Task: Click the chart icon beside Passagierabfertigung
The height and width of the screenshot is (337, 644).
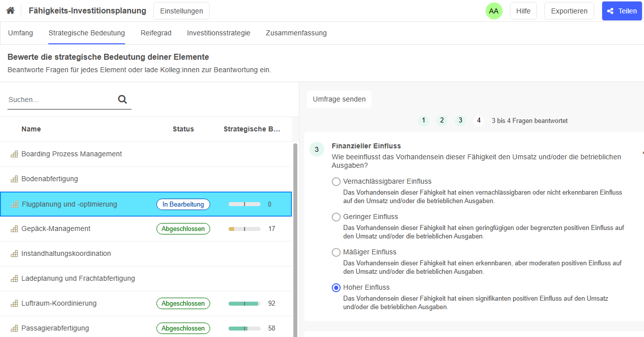Action: pyautogui.click(x=13, y=328)
